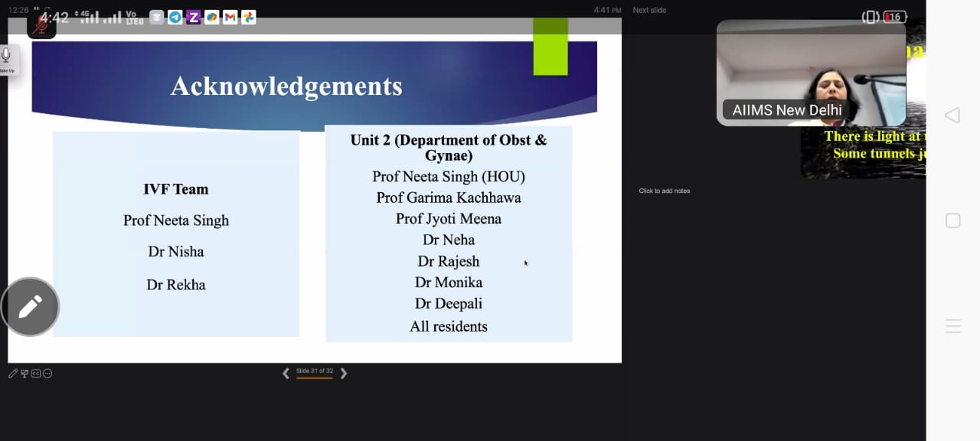Select the pen tool in presenter toolbar
Viewport: 980px width, 441px height.
tap(13, 374)
